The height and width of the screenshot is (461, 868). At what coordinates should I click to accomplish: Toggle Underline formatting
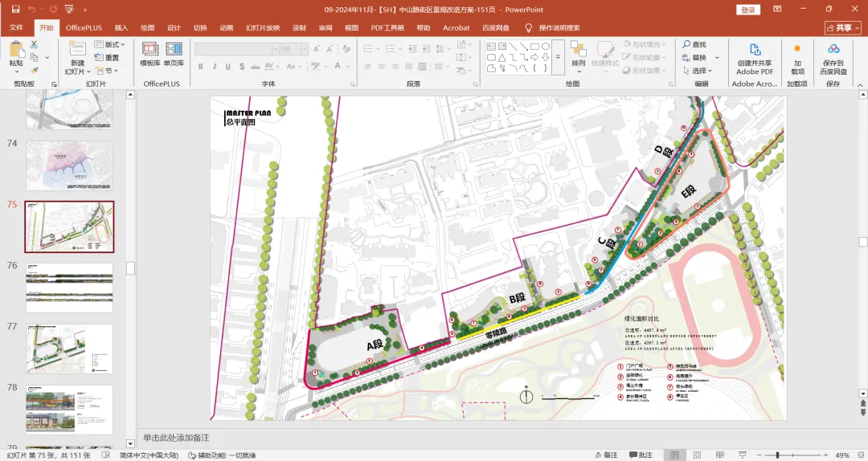pos(228,67)
